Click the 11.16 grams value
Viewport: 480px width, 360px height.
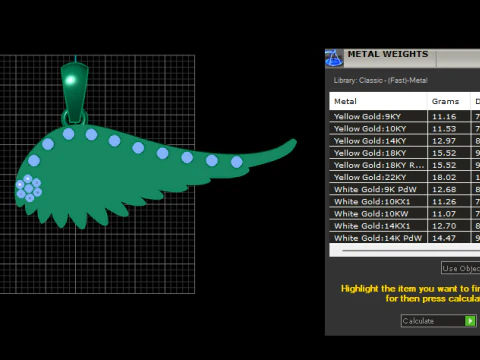coord(444,117)
